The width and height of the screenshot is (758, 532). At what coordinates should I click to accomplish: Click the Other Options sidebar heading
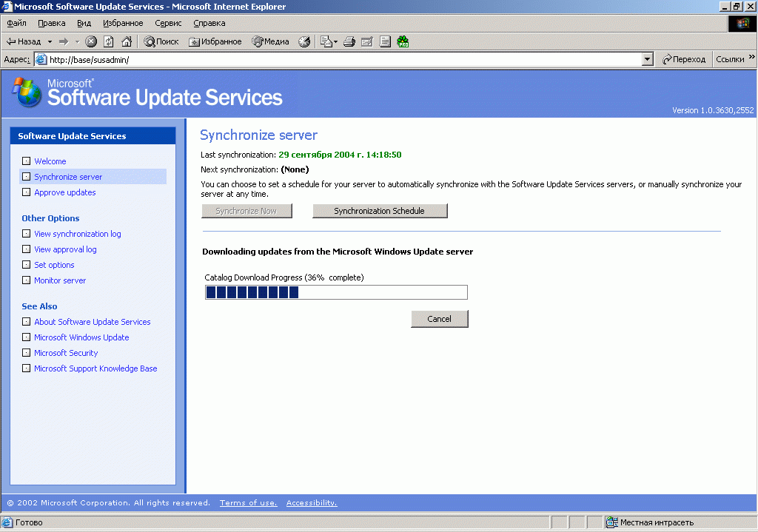tap(50, 218)
